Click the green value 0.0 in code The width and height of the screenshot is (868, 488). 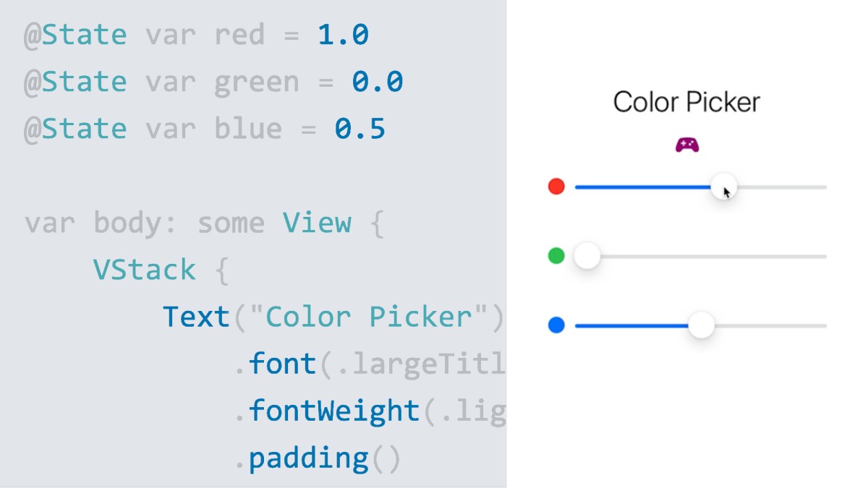[x=377, y=82]
